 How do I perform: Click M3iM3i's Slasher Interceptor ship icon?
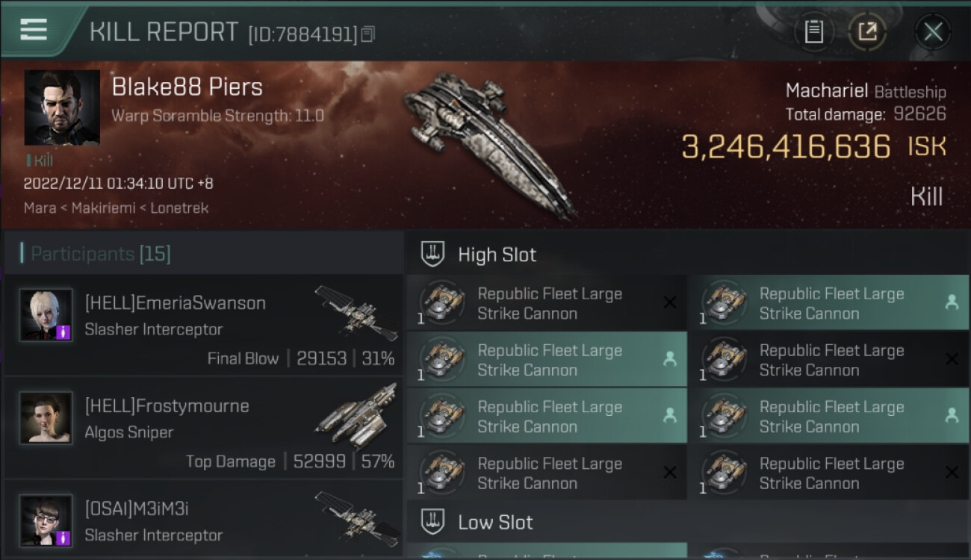(x=356, y=517)
